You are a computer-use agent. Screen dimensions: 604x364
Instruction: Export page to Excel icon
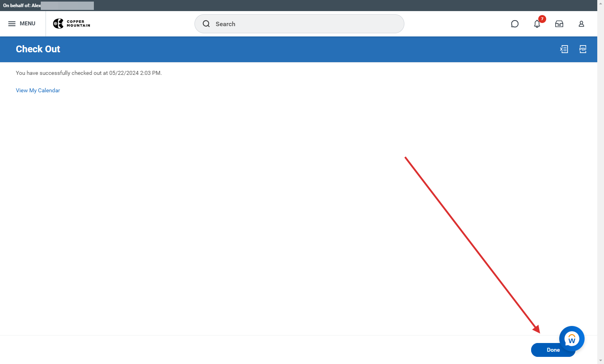(x=564, y=49)
